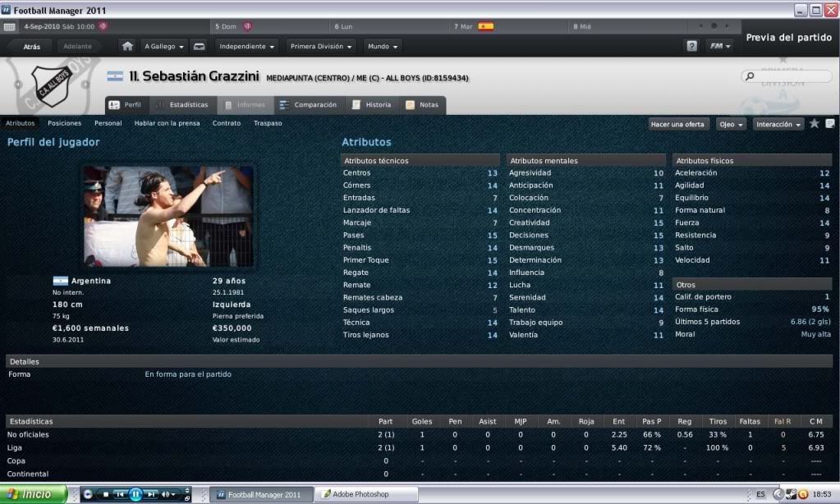Sort statistics by Fal R column header
Screen dimensions: 840x504
pos(783,422)
